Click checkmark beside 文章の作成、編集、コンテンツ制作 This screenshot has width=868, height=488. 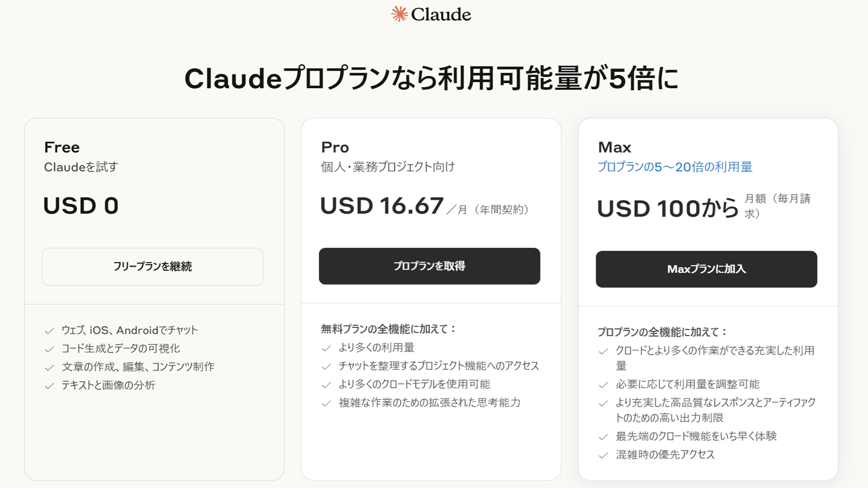tap(49, 368)
